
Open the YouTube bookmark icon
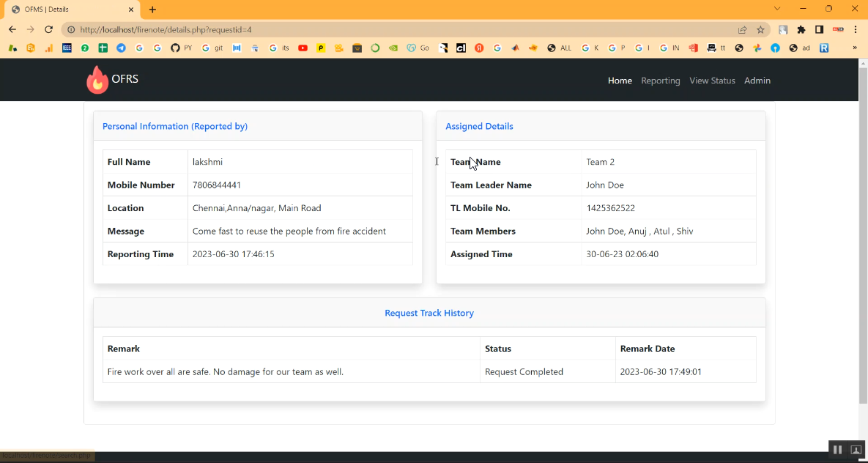[303, 48]
